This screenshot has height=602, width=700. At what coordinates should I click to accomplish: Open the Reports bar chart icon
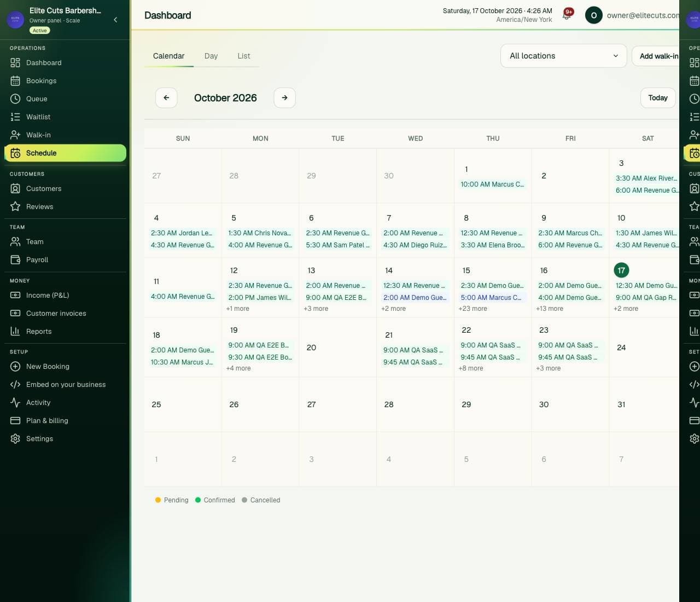pos(15,332)
